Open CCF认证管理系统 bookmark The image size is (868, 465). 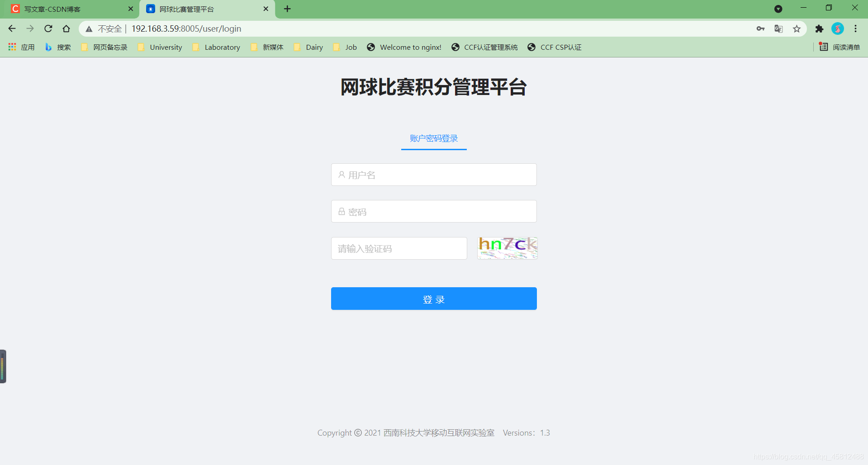point(484,47)
